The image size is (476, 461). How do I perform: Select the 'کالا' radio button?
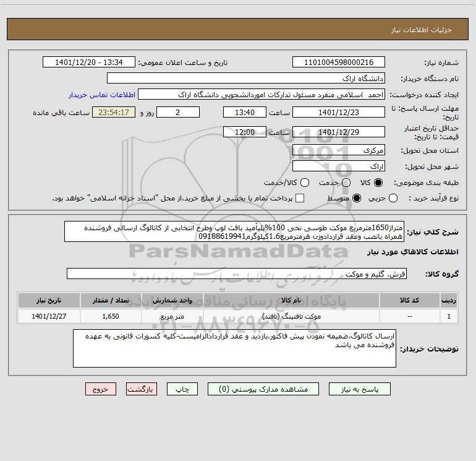[x=378, y=183]
